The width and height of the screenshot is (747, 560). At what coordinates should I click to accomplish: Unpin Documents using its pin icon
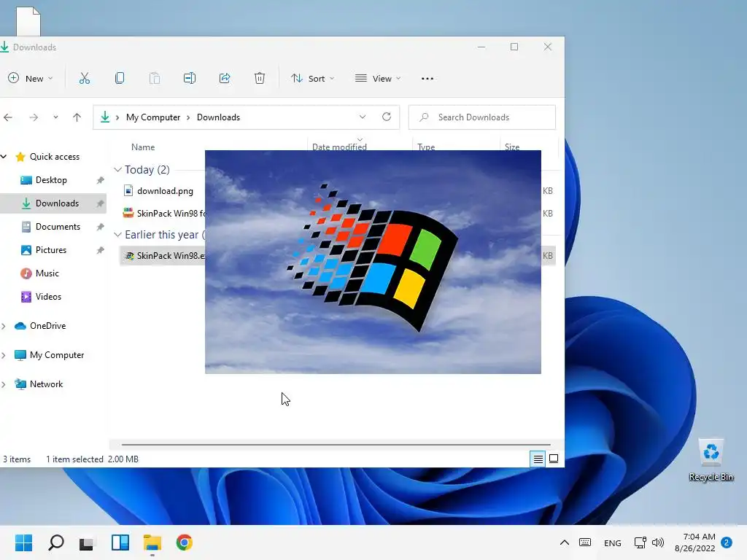click(100, 227)
